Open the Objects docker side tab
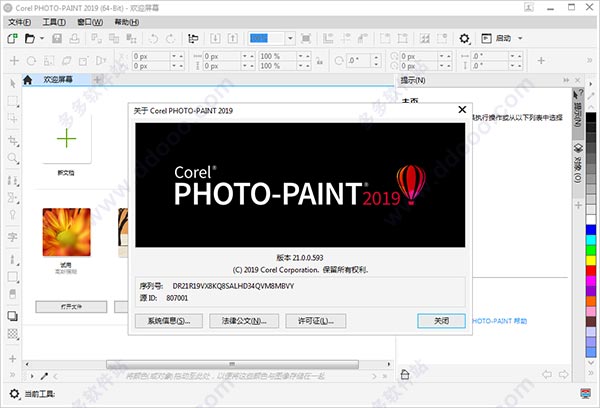 click(578, 163)
